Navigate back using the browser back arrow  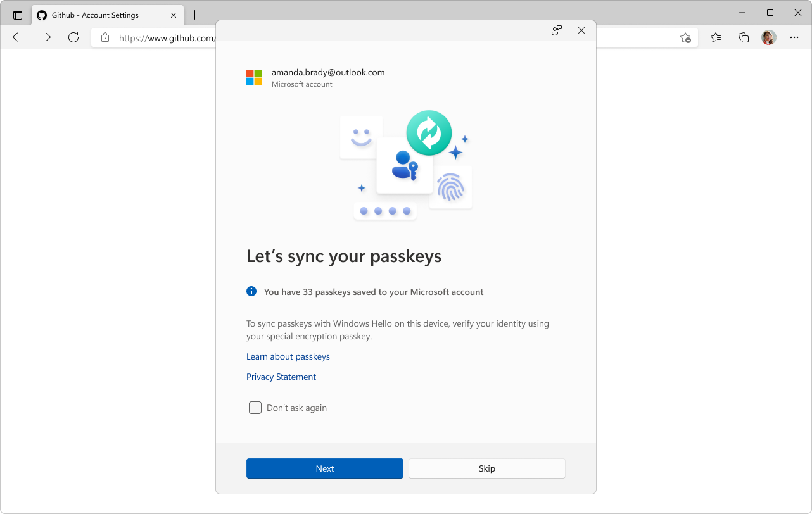tap(17, 37)
